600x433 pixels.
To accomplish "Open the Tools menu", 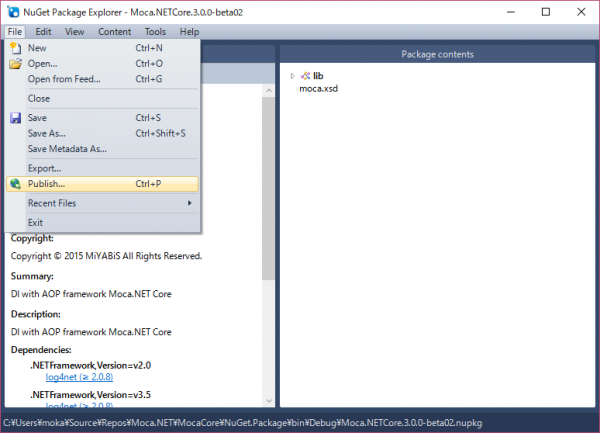I will point(155,32).
